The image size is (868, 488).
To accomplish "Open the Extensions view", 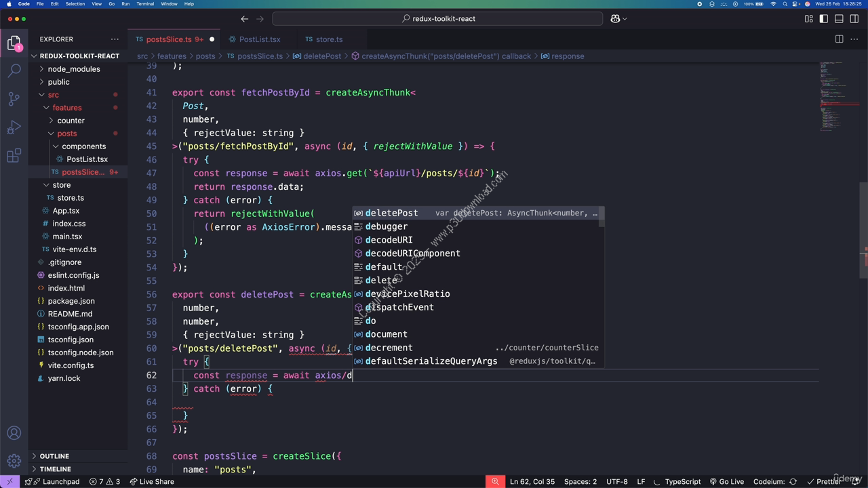I will tap(14, 156).
